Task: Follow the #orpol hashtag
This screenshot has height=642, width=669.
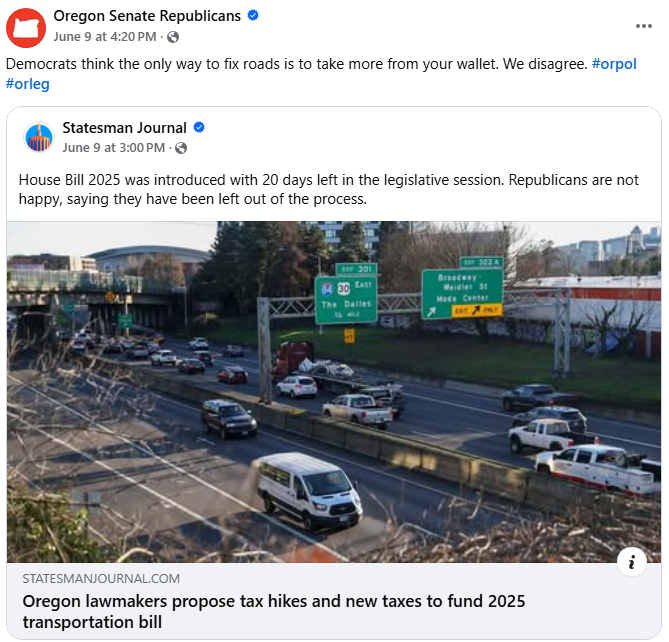Action: [x=614, y=64]
